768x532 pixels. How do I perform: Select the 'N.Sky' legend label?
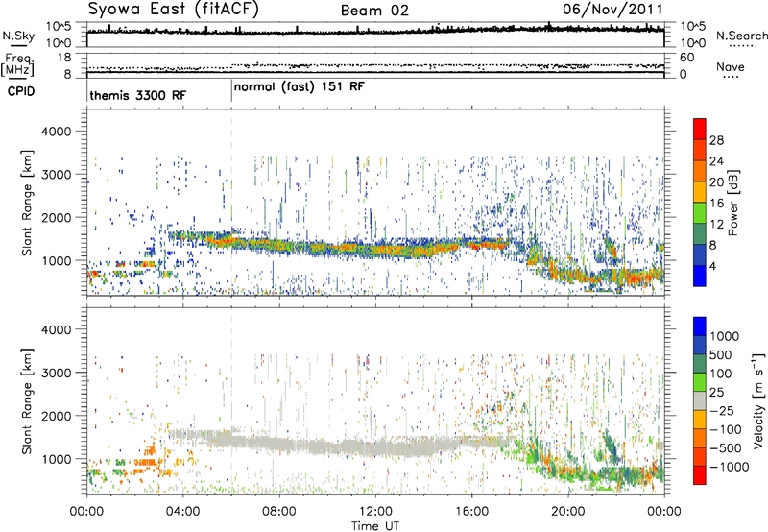pyautogui.click(x=18, y=36)
